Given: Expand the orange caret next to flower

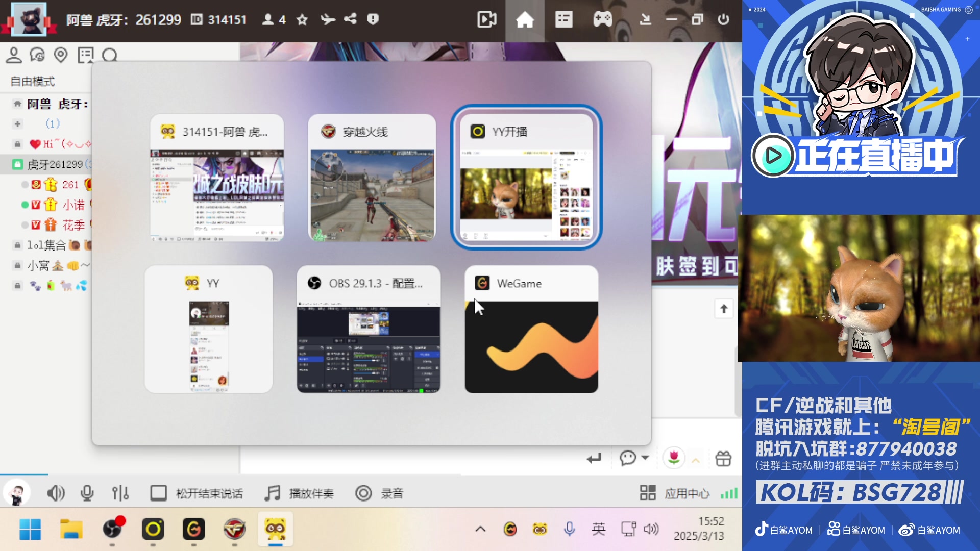Looking at the screenshot, I should click(x=696, y=460).
